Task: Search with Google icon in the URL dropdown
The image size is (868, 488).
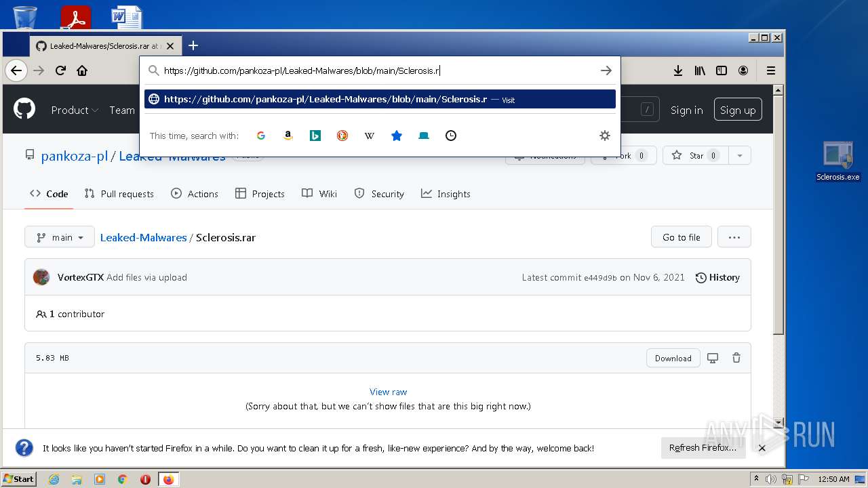Action: coord(261,136)
